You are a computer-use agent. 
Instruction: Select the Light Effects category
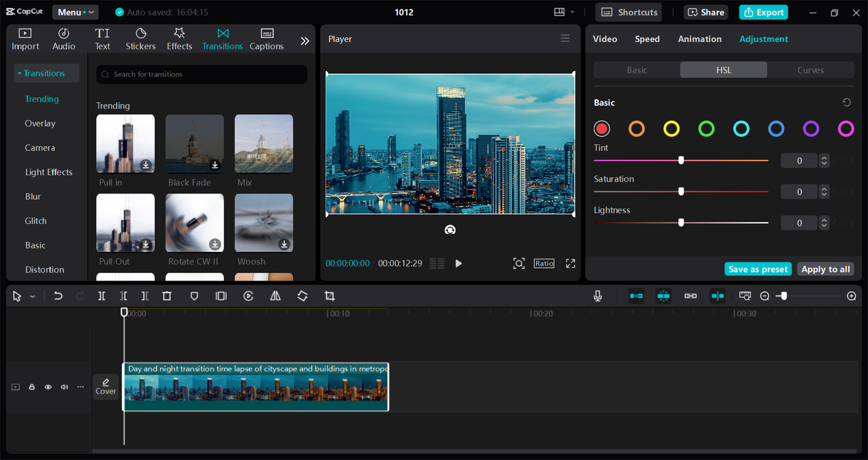(x=49, y=172)
